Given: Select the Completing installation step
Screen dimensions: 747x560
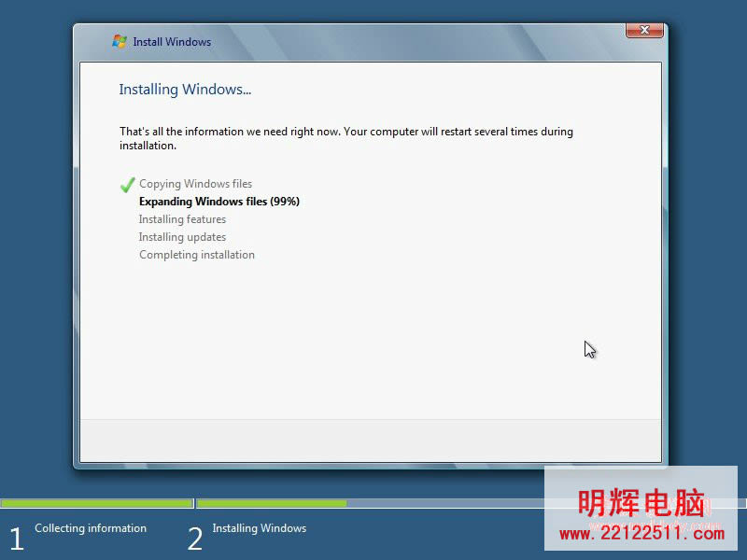Looking at the screenshot, I should click(x=197, y=255).
